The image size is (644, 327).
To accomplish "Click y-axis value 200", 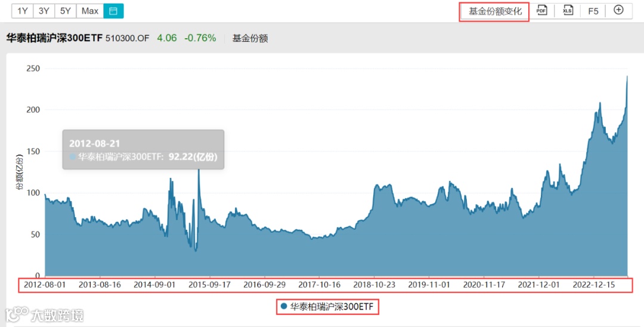I will tap(33, 110).
